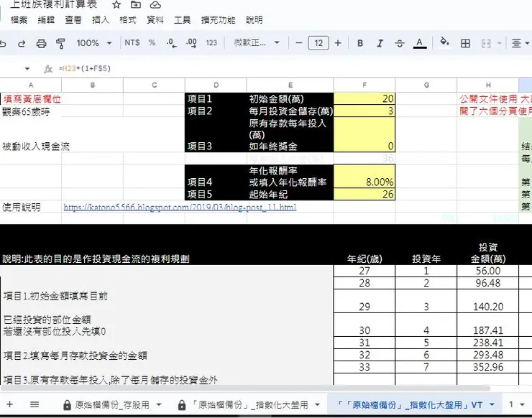Image resolution: width=532 pixels, height=418 pixels.
Task: Open the 編輯 menu
Action: pyautogui.click(x=46, y=20)
